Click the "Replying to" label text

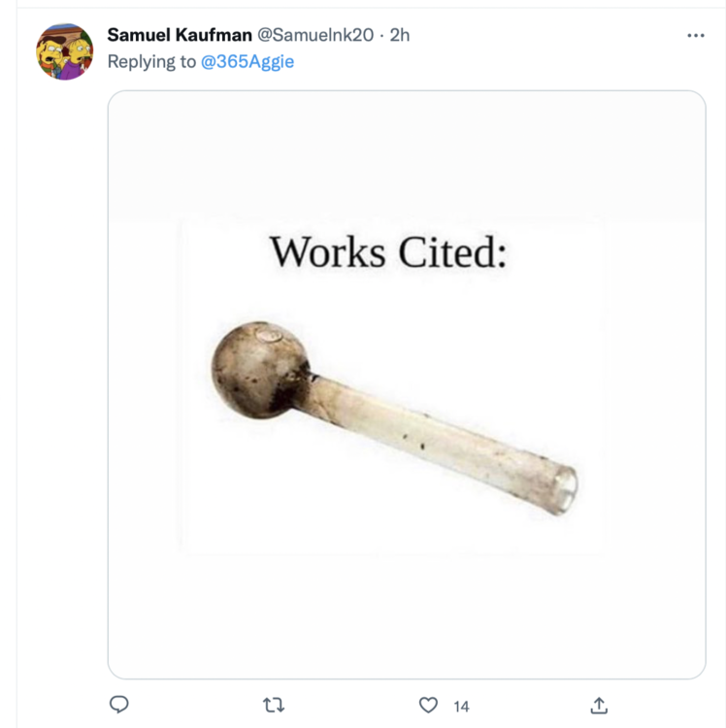click(150, 61)
